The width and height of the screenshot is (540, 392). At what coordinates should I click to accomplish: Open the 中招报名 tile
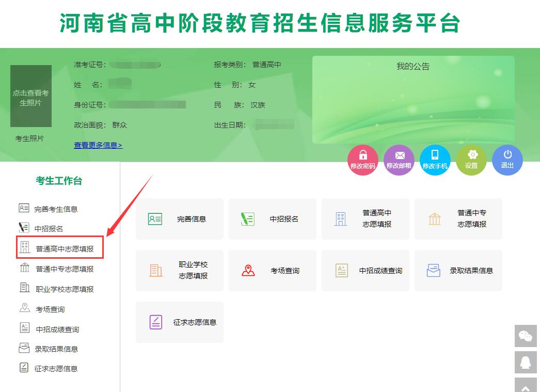(x=273, y=219)
